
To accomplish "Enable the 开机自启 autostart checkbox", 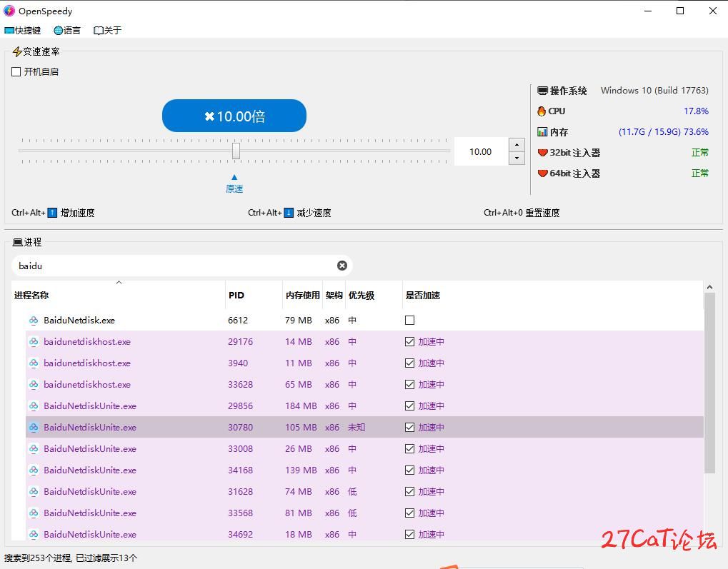I will (16, 72).
